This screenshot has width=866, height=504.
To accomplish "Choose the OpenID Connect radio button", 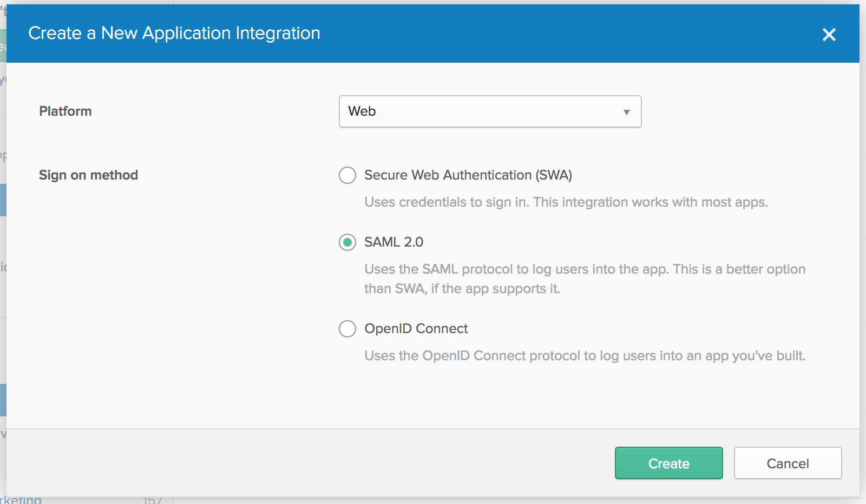I will (x=347, y=329).
